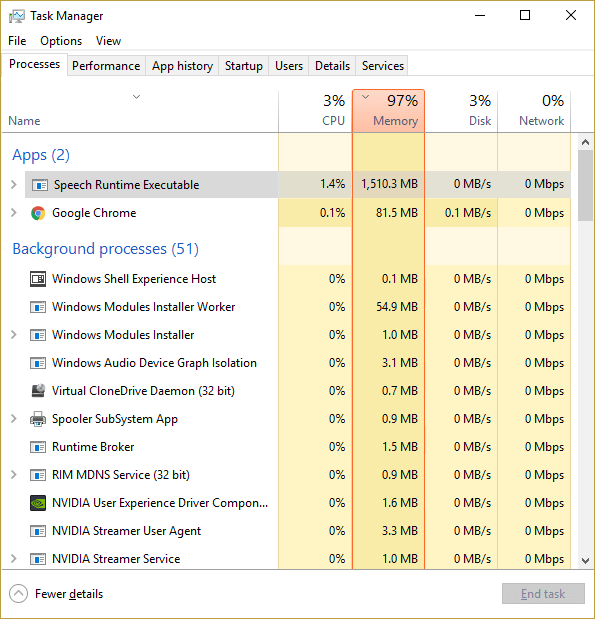Sort by the Disk column header
The height and width of the screenshot is (619, 595).
tap(461, 112)
